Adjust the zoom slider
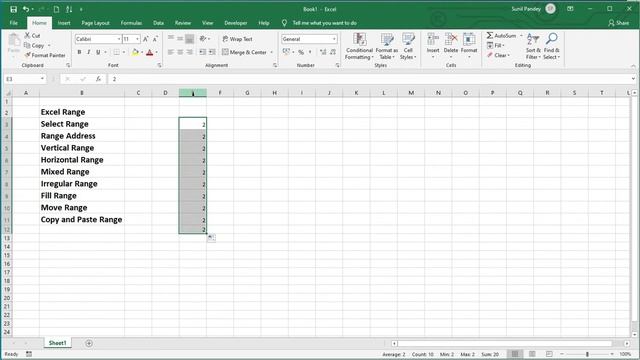 (587, 354)
